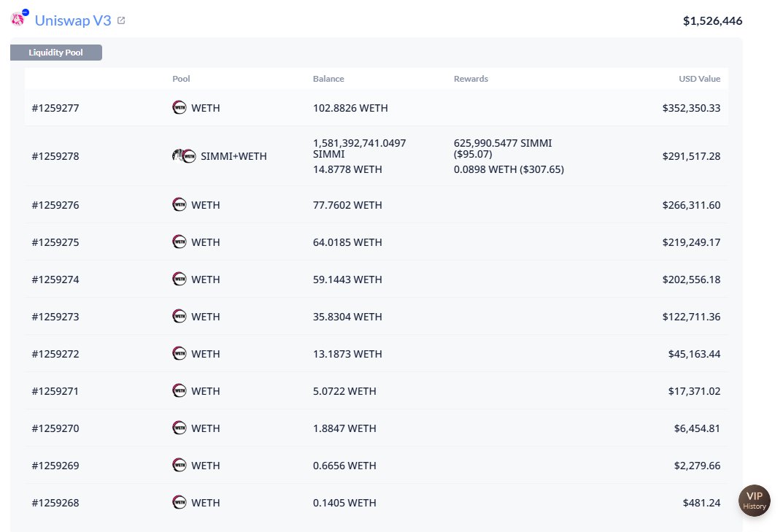Click the WETH token icon in row #1259276
Image resolution: width=783 pixels, height=532 pixels.
180,204
